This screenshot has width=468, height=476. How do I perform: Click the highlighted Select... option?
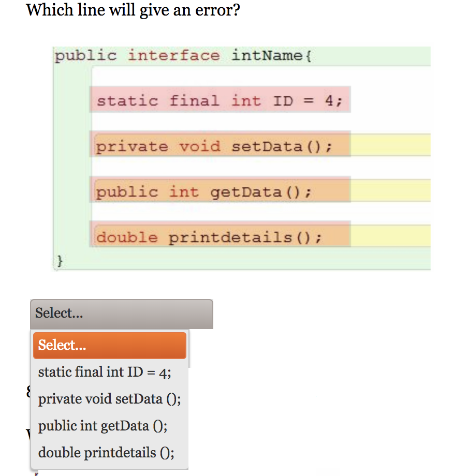pos(109,345)
